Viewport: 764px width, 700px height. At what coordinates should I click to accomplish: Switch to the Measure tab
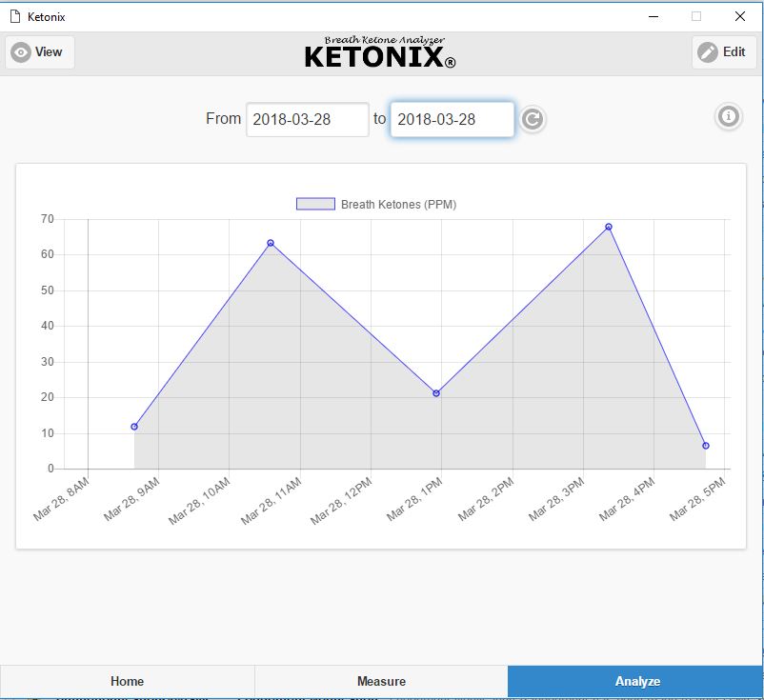[381, 681]
